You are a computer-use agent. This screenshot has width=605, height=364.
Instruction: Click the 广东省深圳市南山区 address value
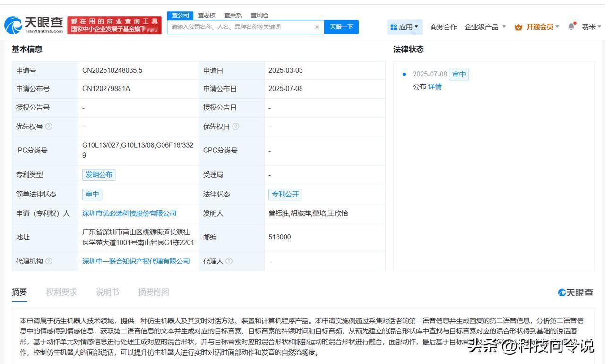point(138,237)
